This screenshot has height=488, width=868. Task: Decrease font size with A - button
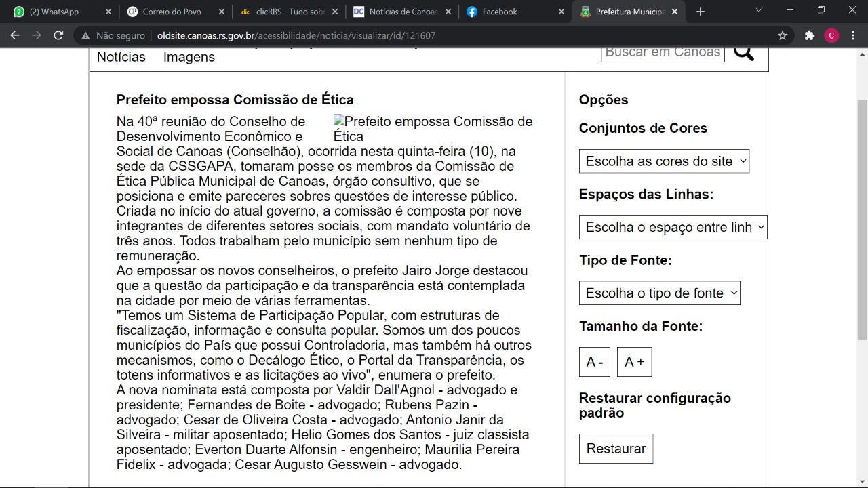595,362
